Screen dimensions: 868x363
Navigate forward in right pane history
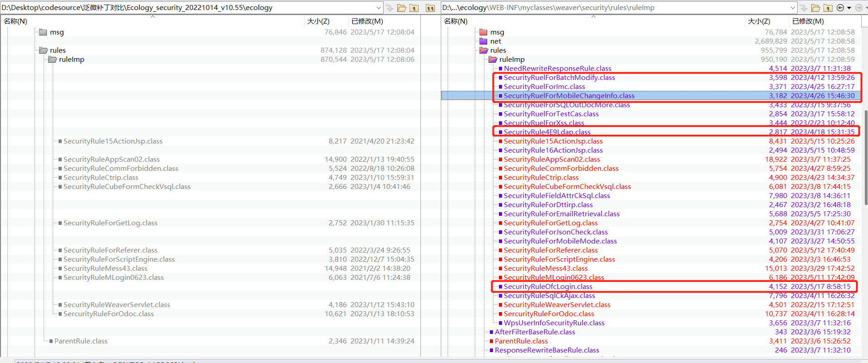click(x=858, y=8)
